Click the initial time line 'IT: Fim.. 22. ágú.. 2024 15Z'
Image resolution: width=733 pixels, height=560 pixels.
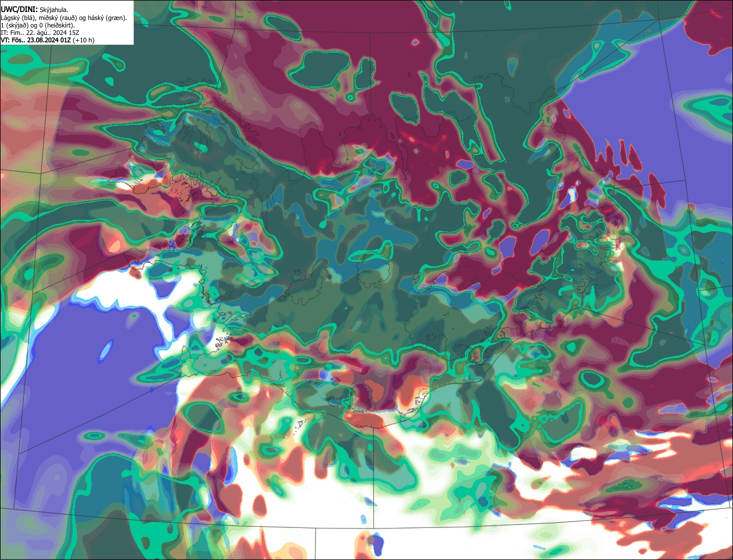pos(39,33)
